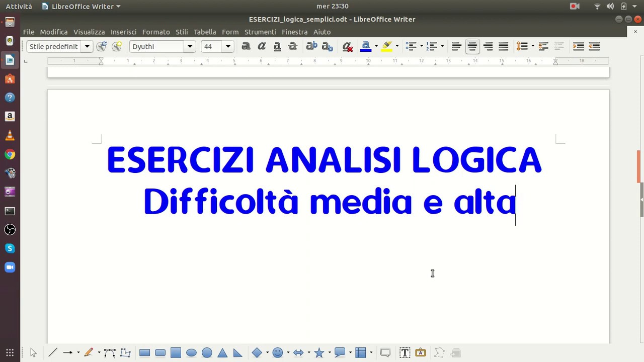Toggle numbered list
The height and width of the screenshot is (362, 644).
[432, 46]
